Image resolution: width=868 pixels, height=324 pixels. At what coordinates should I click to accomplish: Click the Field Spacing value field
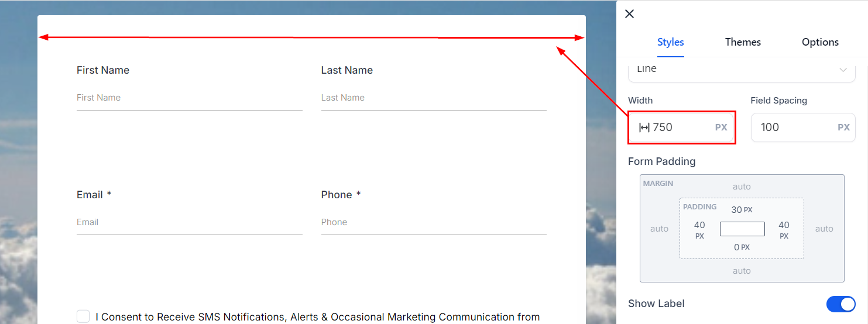click(x=793, y=127)
